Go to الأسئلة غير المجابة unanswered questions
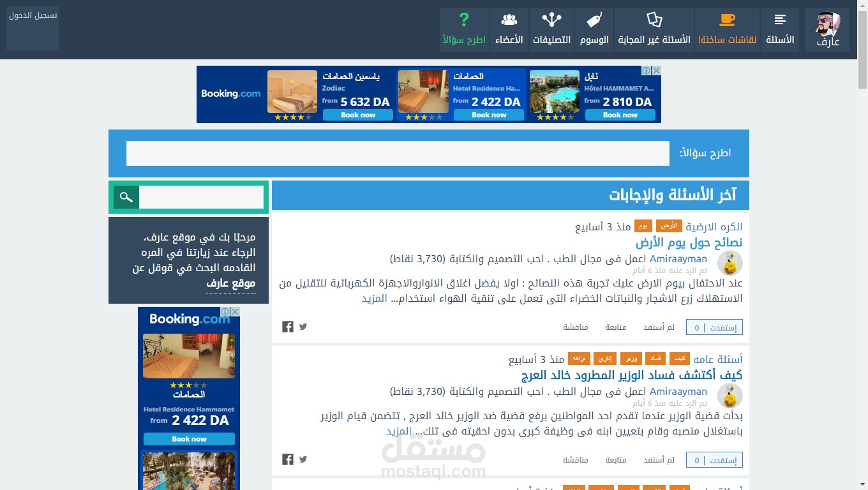 [x=654, y=29]
